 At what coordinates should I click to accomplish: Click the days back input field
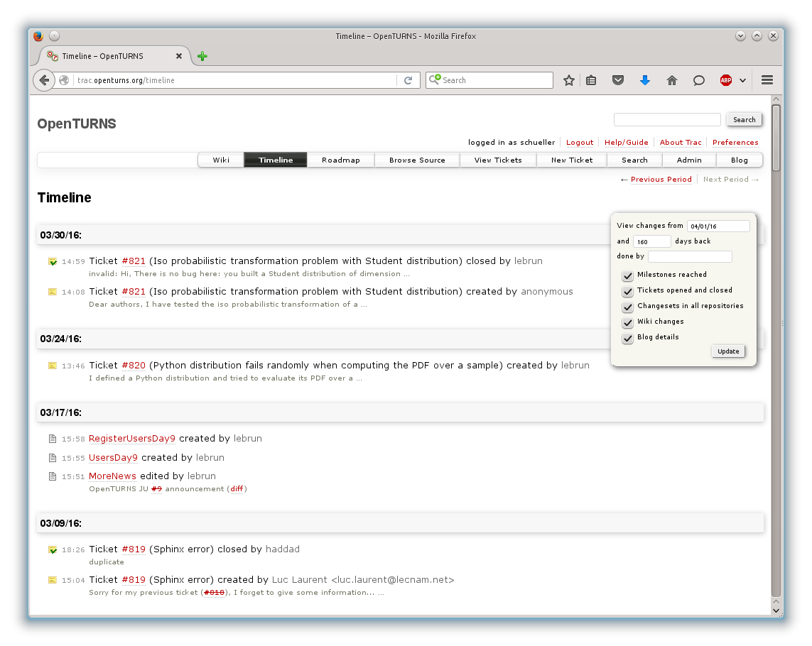pos(651,241)
